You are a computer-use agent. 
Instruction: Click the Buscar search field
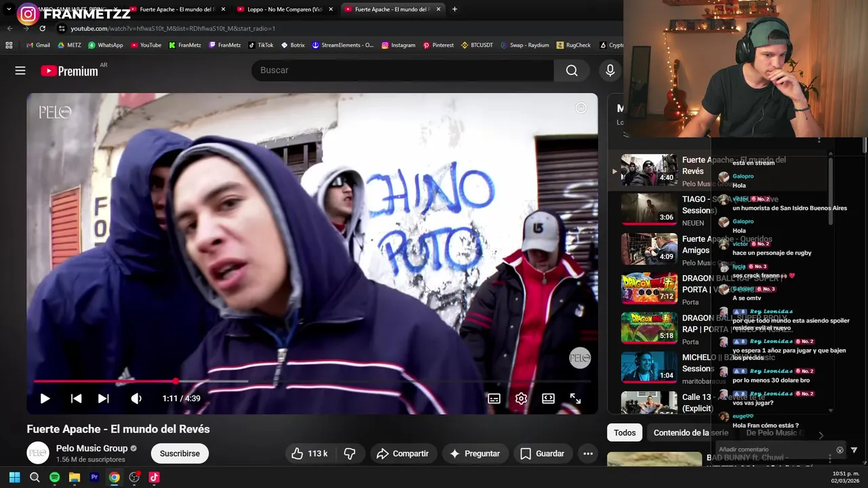pyautogui.click(x=403, y=70)
